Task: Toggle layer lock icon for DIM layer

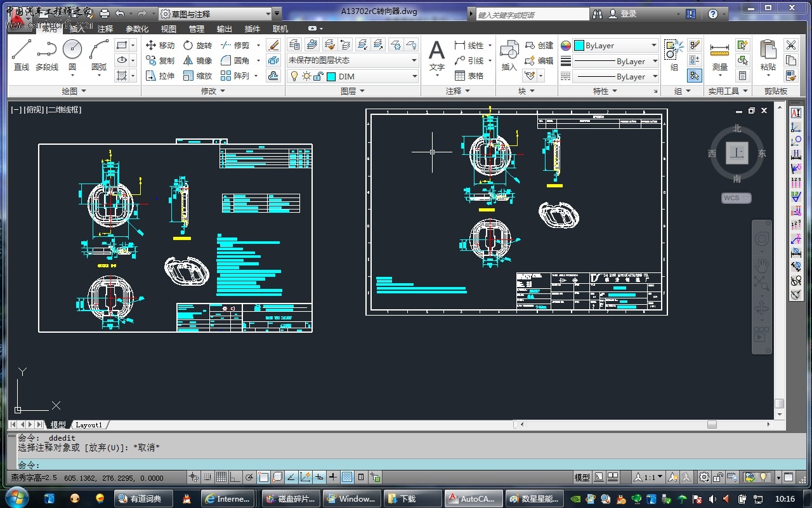Action: [x=318, y=76]
